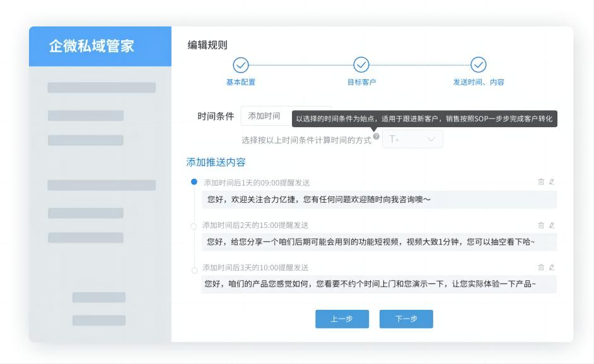The width and height of the screenshot is (594, 364).
Task: Open the T+ time calculation dropdown
Action: click(x=413, y=140)
